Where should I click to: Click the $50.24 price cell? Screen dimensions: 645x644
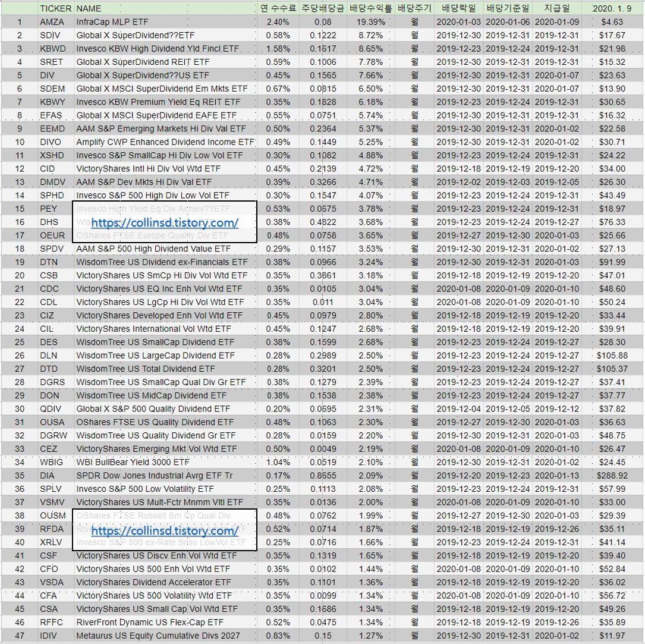(612, 302)
